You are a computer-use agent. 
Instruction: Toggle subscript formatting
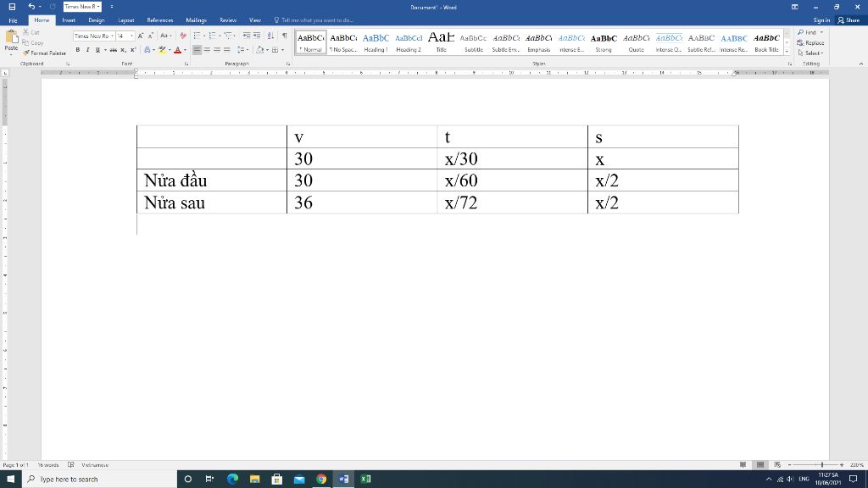pos(123,50)
